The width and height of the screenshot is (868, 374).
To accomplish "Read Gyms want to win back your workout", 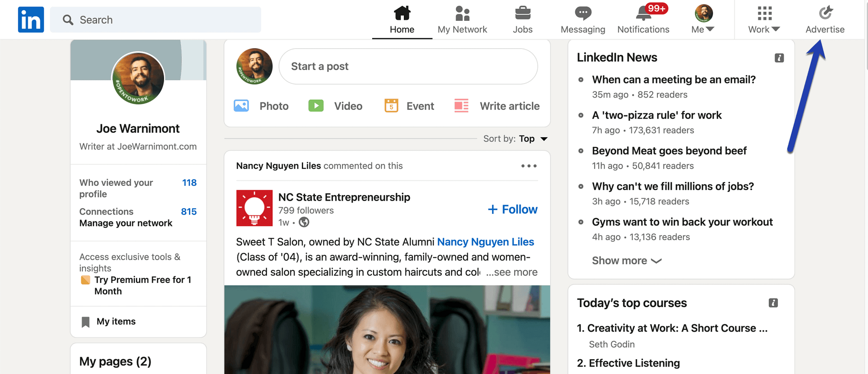I will (682, 222).
